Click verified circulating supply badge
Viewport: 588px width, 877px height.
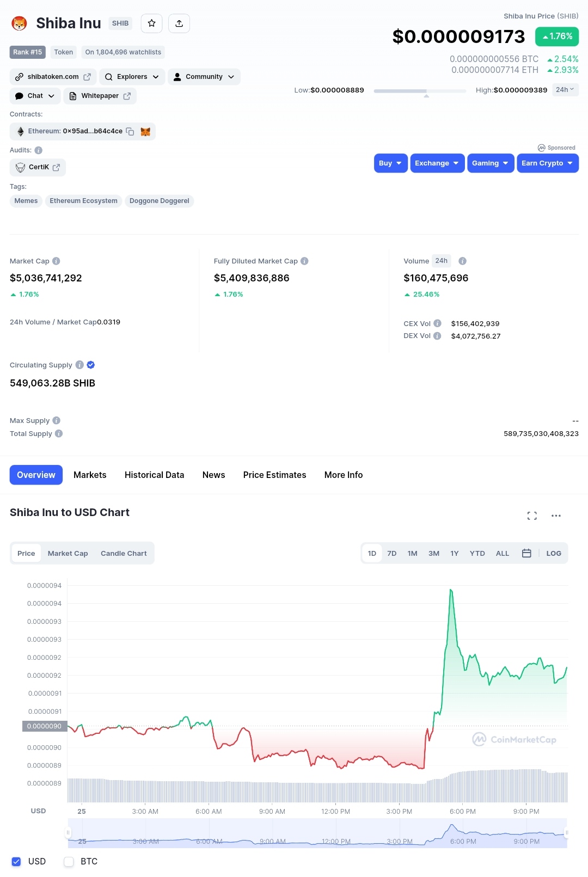[91, 365]
